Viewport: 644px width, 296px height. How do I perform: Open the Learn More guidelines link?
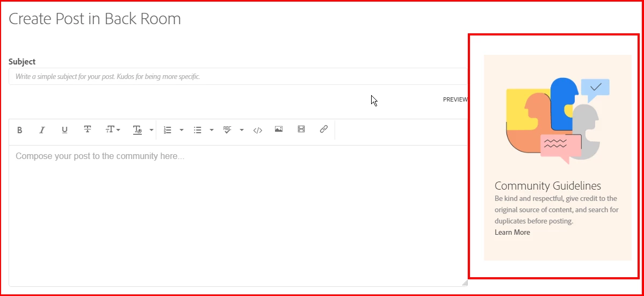(x=512, y=233)
